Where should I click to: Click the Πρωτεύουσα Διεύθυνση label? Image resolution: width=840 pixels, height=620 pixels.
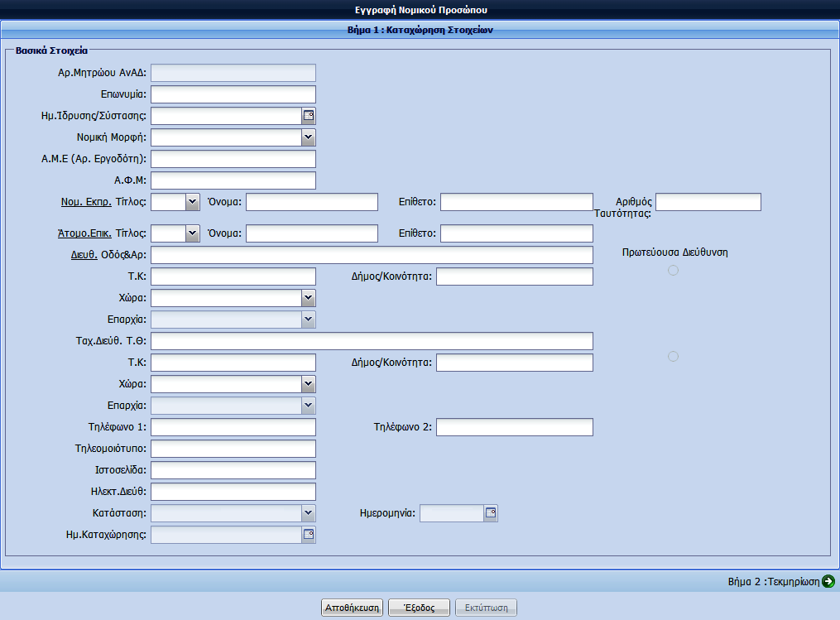coord(674,252)
